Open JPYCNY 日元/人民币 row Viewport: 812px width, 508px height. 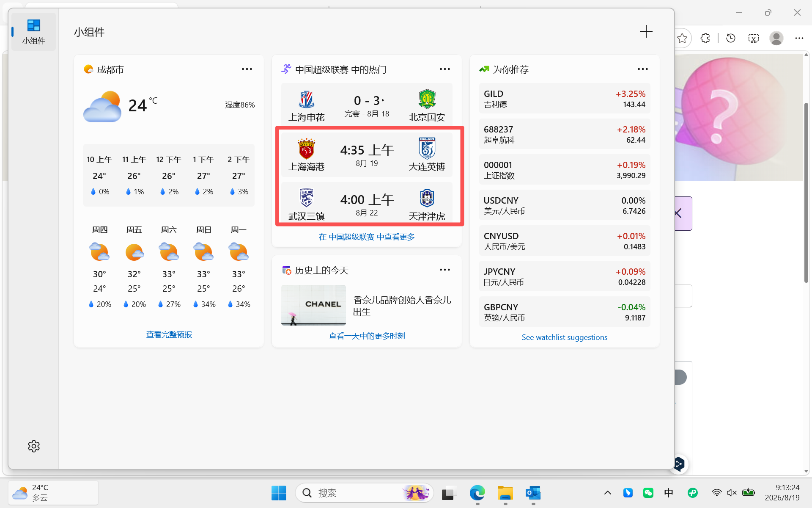point(565,276)
